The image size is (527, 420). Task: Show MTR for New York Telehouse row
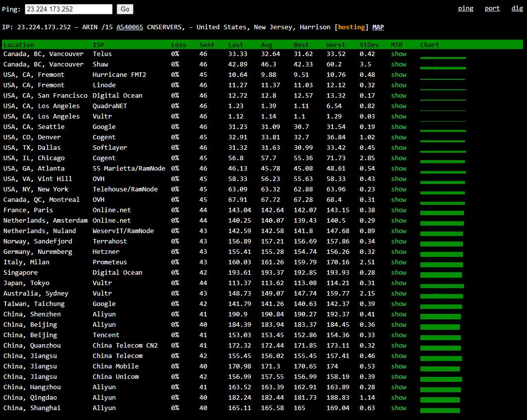click(398, 189)
